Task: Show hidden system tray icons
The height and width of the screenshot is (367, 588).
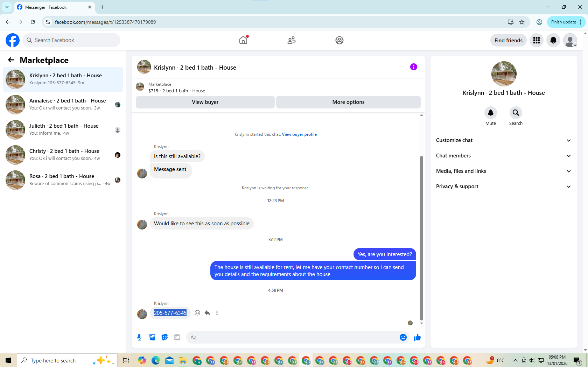Action: 515,360
